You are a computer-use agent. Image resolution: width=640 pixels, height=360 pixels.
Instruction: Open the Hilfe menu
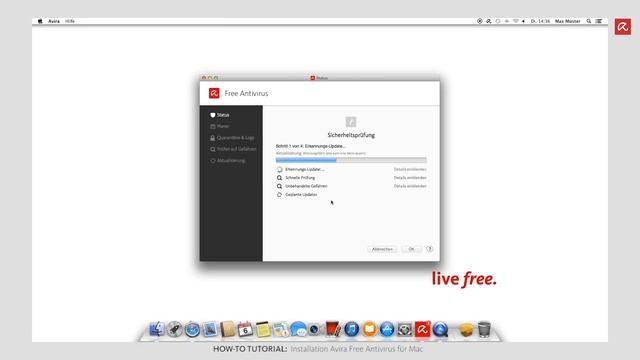[x=70, y=21]
